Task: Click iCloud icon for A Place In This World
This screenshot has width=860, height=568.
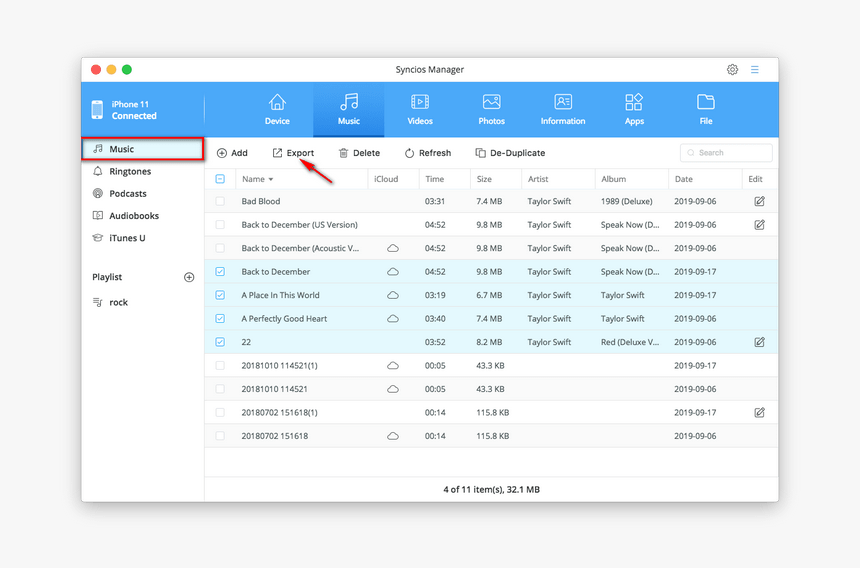Action: tap(393, 295)
